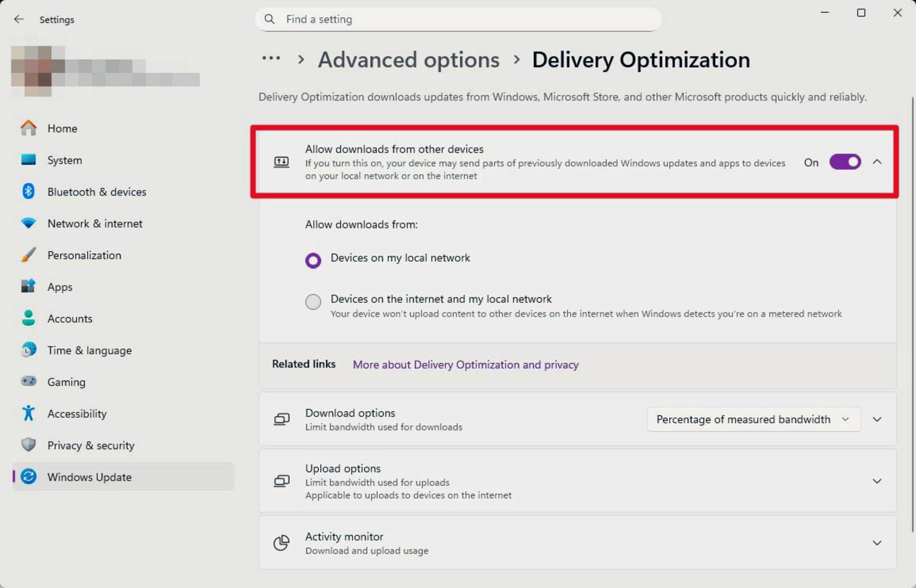Choose Devices on the internet and my local network
916x588 pixels.
coord(313,302)
